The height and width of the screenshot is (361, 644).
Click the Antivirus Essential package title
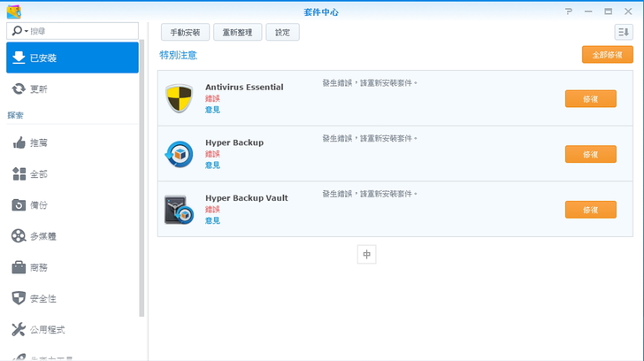coord(244,87)
